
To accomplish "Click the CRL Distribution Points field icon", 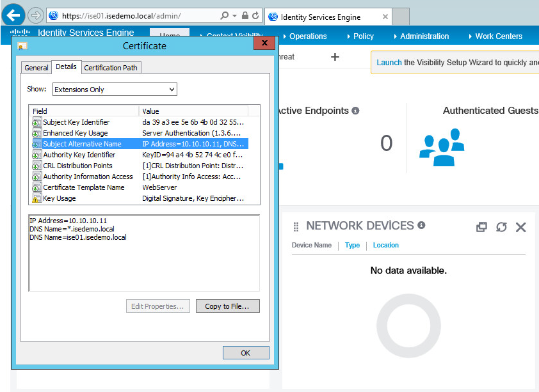I will (x=36, y=166).
